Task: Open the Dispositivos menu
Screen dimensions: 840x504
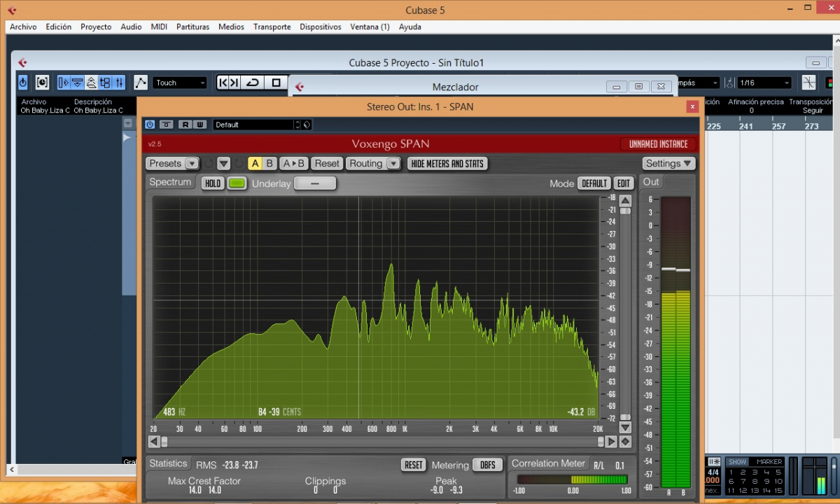Action: coord(320,27)
